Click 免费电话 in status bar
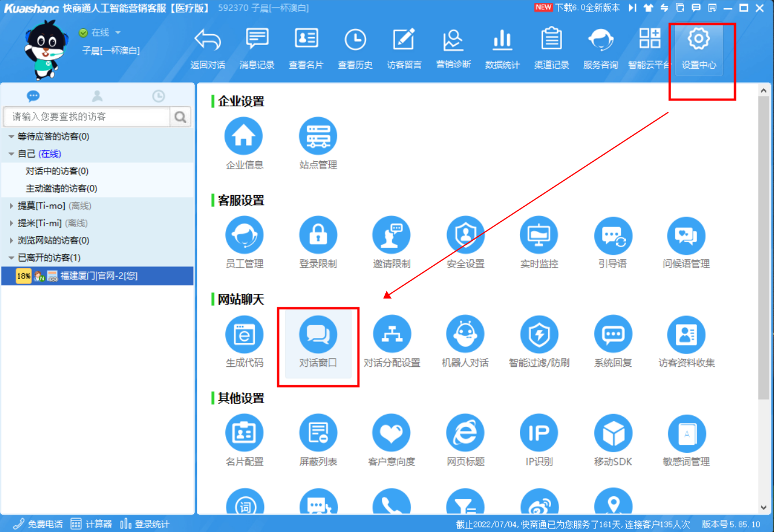Viewport: 774px width, 532px height. tap(38, 524)
